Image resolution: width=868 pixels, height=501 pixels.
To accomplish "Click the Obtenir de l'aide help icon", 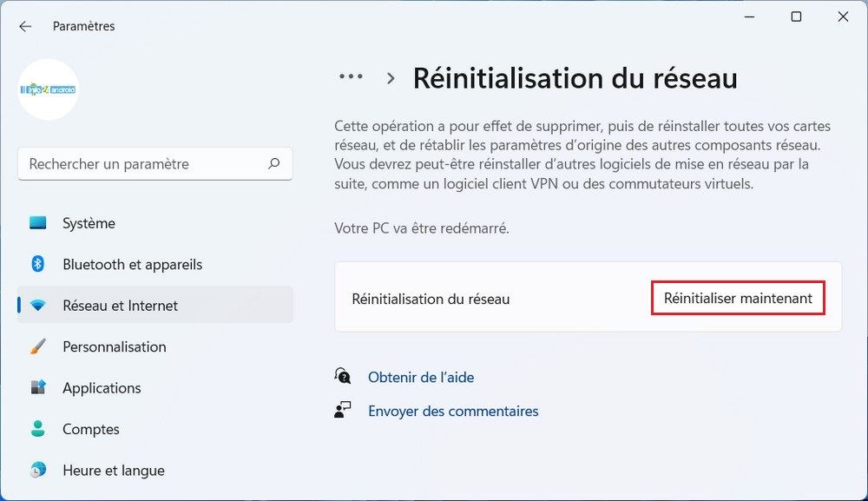I will (344, 377).
